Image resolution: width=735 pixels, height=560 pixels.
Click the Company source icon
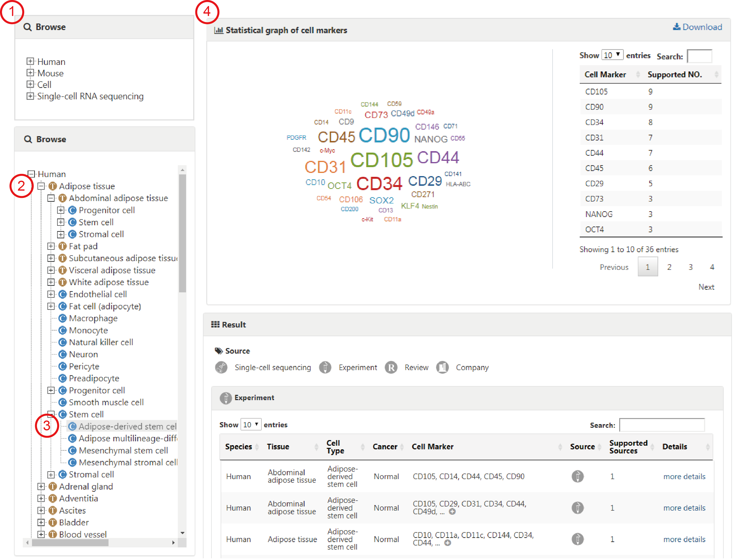tap(442, 368)
